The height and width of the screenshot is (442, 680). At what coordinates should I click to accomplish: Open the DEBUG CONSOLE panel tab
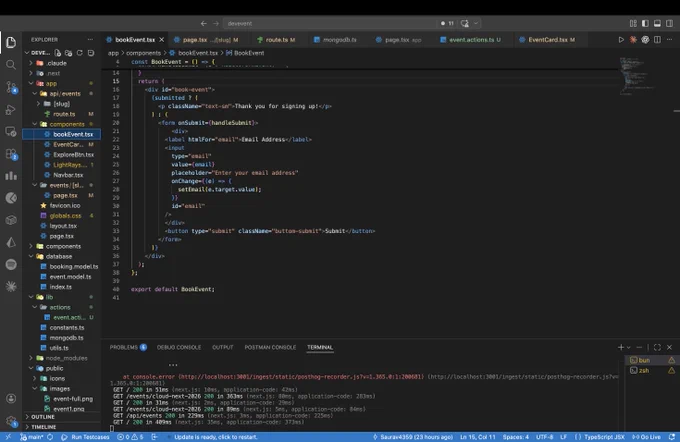point(179,347)
